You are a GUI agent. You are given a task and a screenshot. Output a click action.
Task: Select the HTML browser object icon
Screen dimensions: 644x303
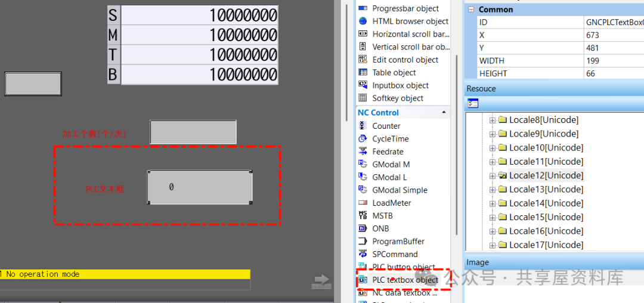[x=363, y=21]
